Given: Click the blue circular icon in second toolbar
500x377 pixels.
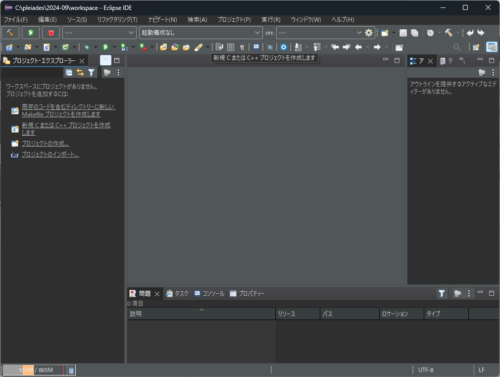Looking at the screenshot, I should (x=283, y=47).
